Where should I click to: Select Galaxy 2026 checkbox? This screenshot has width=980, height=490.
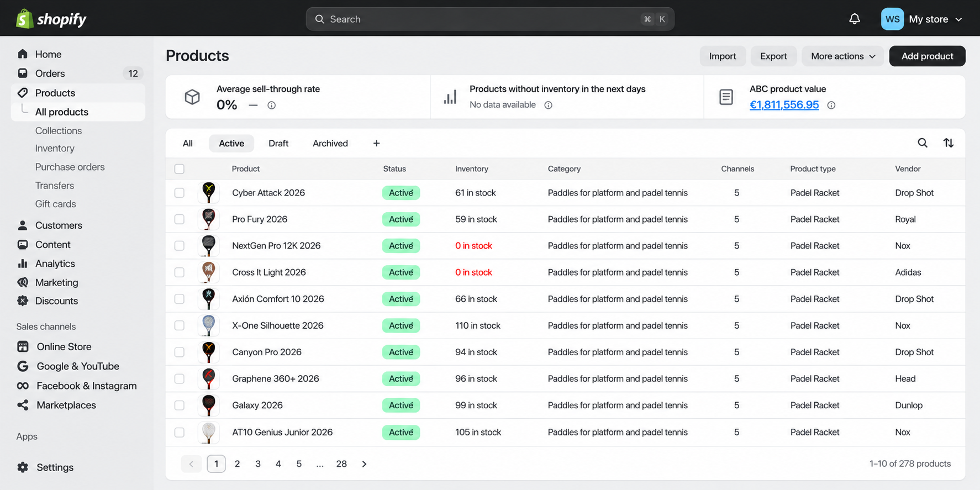[180, 405]
